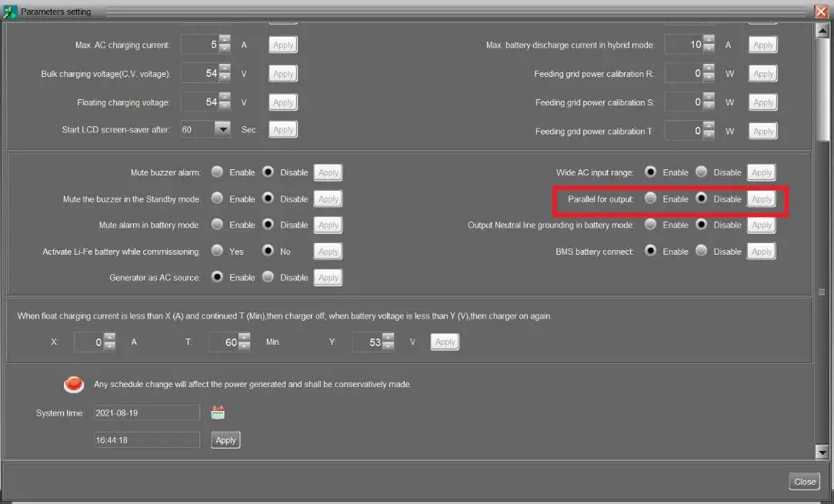Increase Floating charging voltage value
Viewport: 834px width, 504px height.
tap(225, 97)
